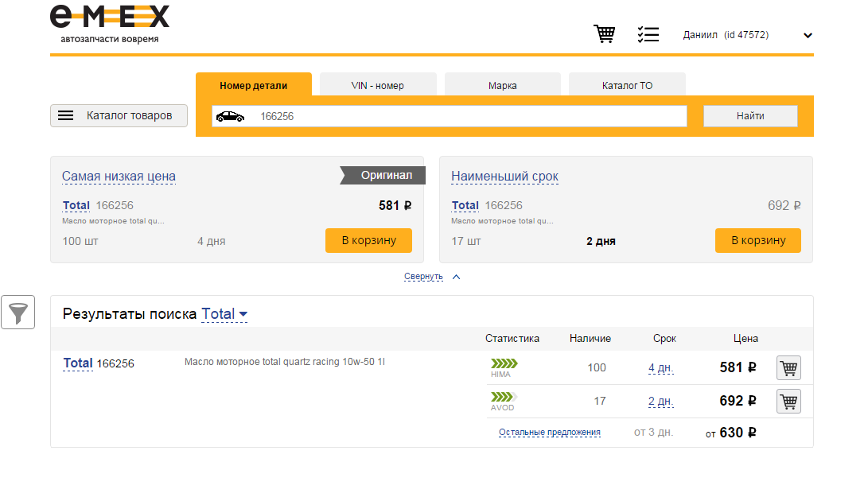Click the car icon in search field
The image size is (868, 501).
[x=230, y=116]
